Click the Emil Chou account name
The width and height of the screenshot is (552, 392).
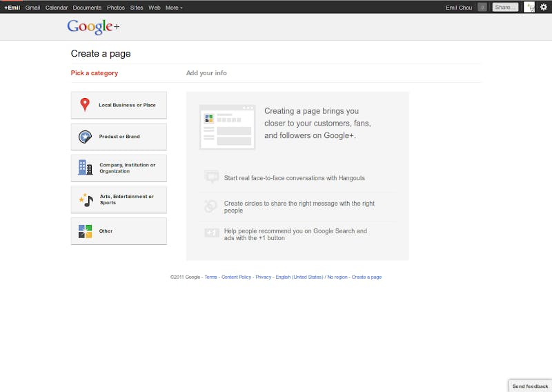pos(459,8)
